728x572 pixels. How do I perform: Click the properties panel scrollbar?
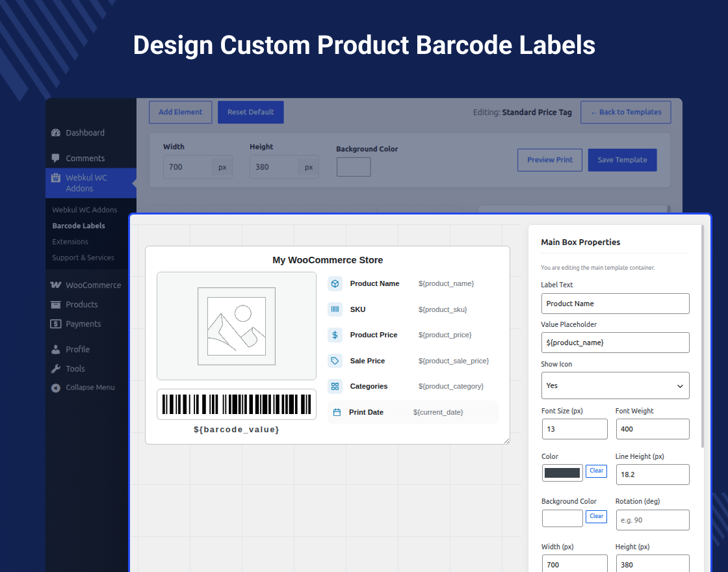[703, 337]
